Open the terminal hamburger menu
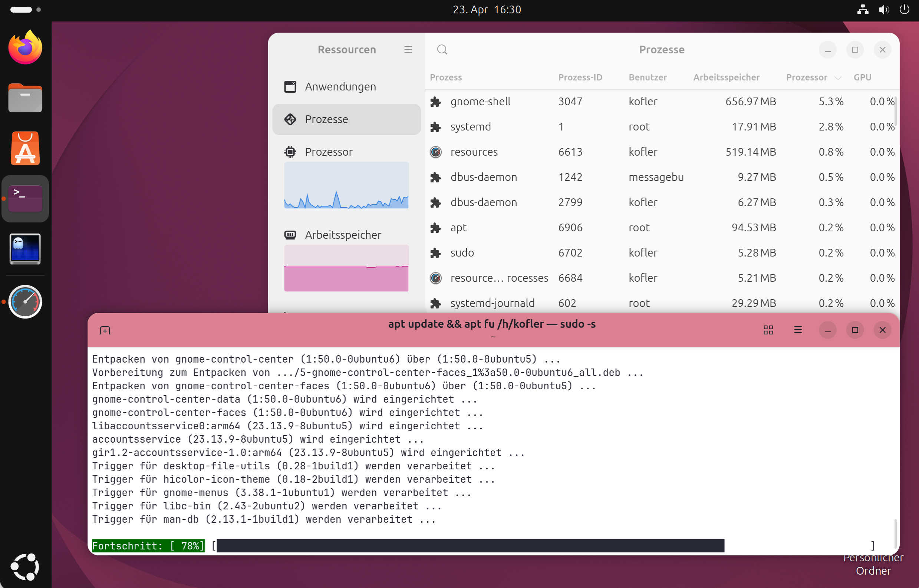 click(x=798, y=330)
